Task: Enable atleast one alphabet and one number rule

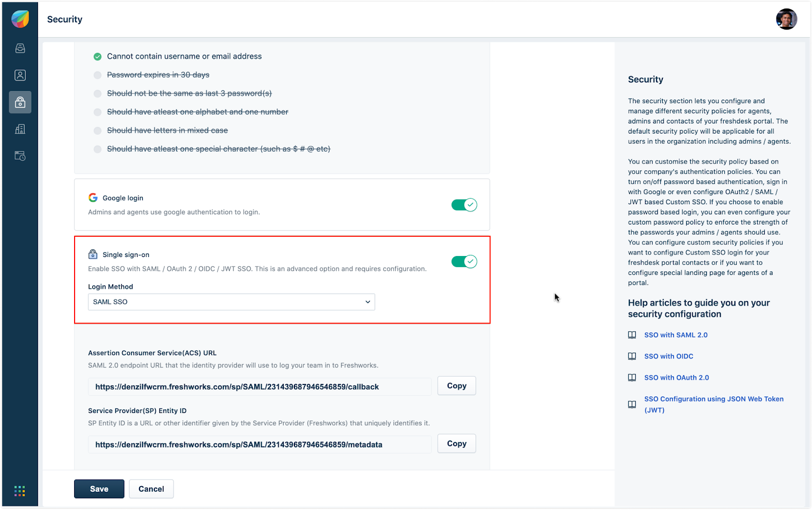Action: point(97,112)
